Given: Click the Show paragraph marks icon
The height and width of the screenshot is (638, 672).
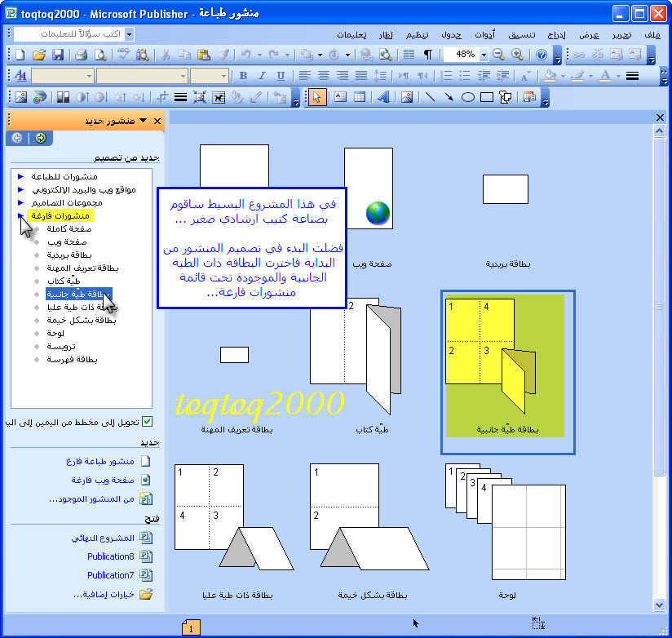Looking at the screenshot, I should coord(428,55).
